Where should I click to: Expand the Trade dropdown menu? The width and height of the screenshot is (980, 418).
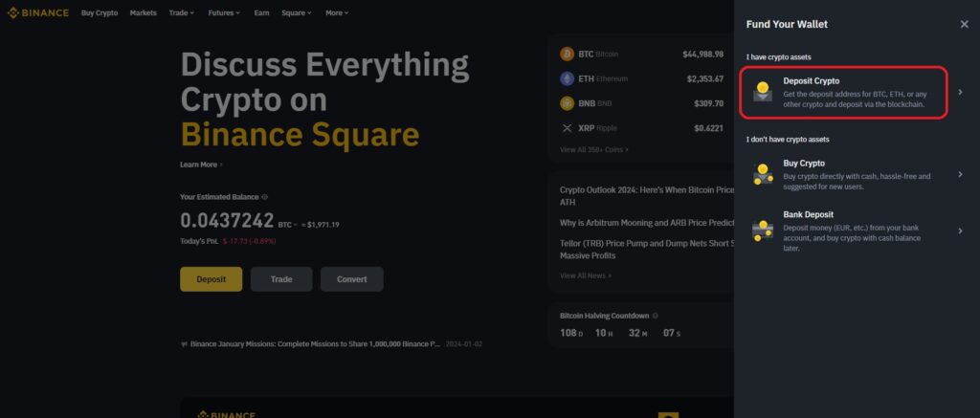(x=181, y=12)
